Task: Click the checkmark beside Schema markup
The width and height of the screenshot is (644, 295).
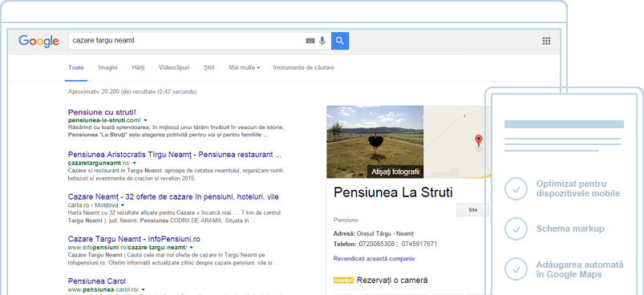Action: tap(516, 228)
